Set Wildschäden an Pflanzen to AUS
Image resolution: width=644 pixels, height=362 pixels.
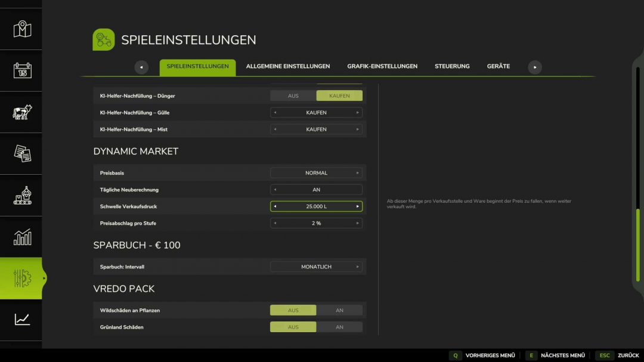click(293, 310)
